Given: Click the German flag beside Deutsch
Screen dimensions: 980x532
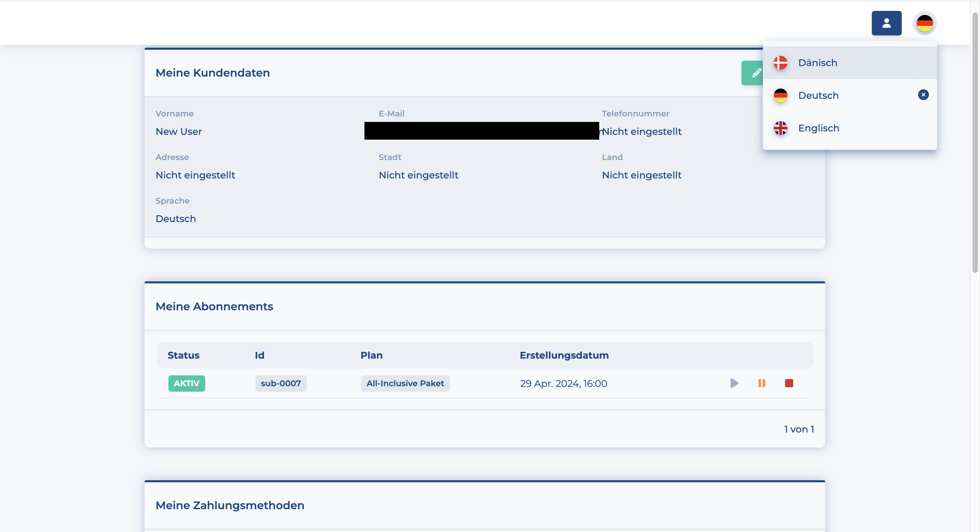Looking at the screenshot, I should [780, 95].
